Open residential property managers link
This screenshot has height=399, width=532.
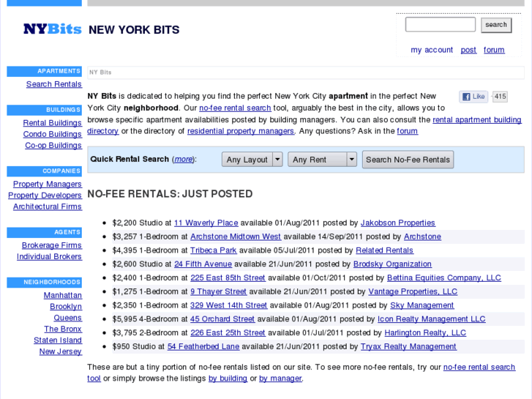[241, 131]
